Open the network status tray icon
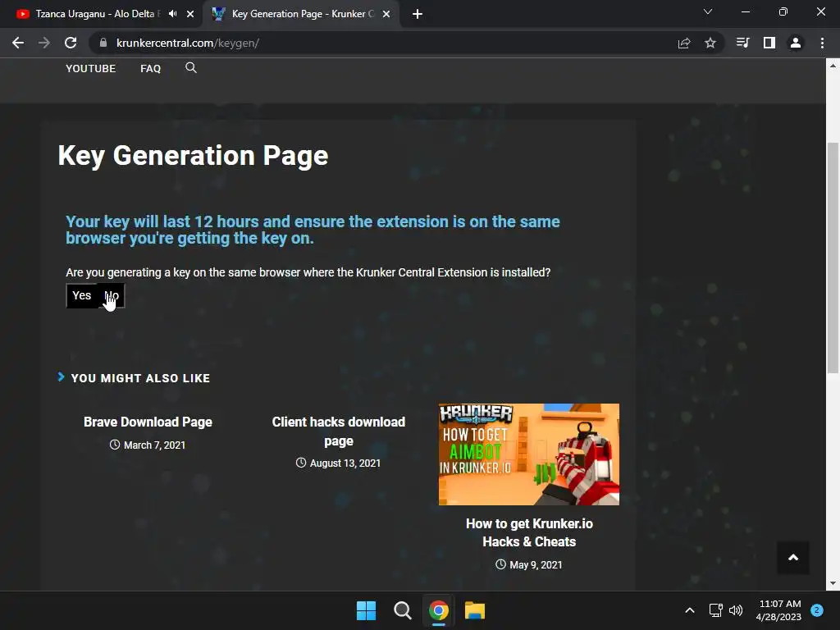This screenshot has height=630, width=840. click(x=715, y=610)
